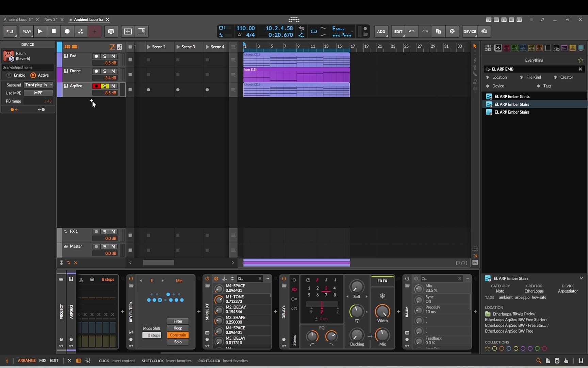Viewport: 588px width, 368px height.
Task: Redo using the redo arrow icon
Action: [x=425, y=31]
